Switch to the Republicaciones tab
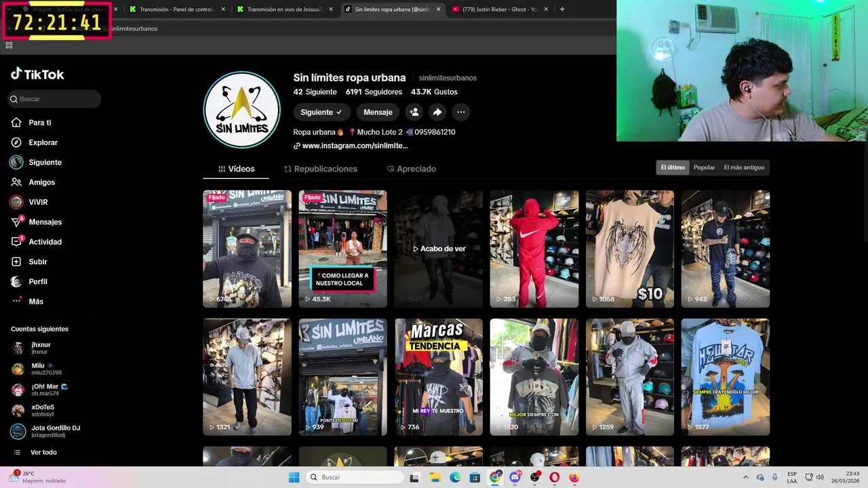 pyautogui.click(x=320, y=169)
